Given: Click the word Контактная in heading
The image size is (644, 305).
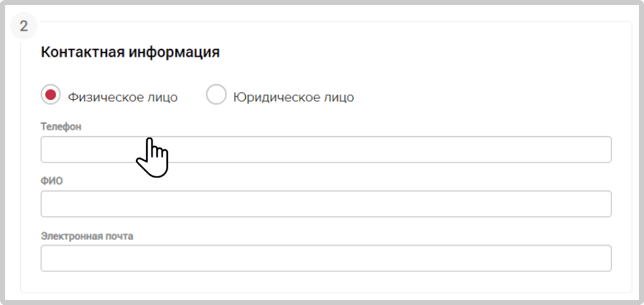Looking at the screenshot, I should pyautogui.click(x=82, y=53).
